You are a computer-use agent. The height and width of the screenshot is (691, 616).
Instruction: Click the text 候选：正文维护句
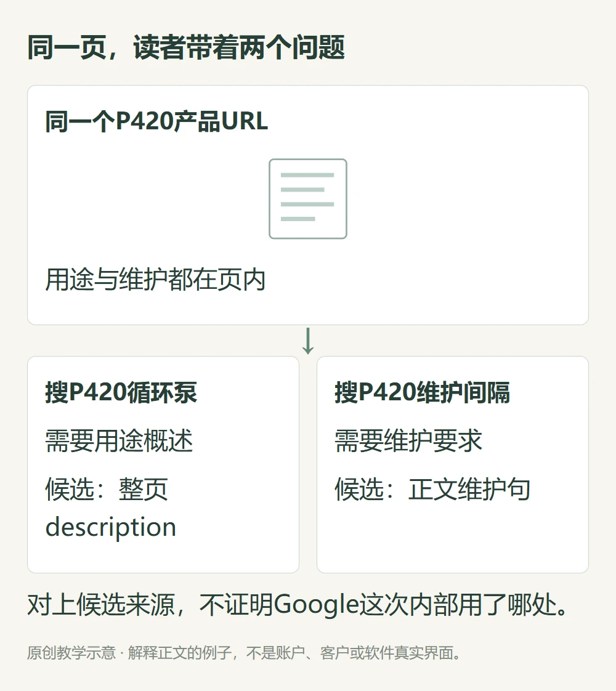[432, 489]
